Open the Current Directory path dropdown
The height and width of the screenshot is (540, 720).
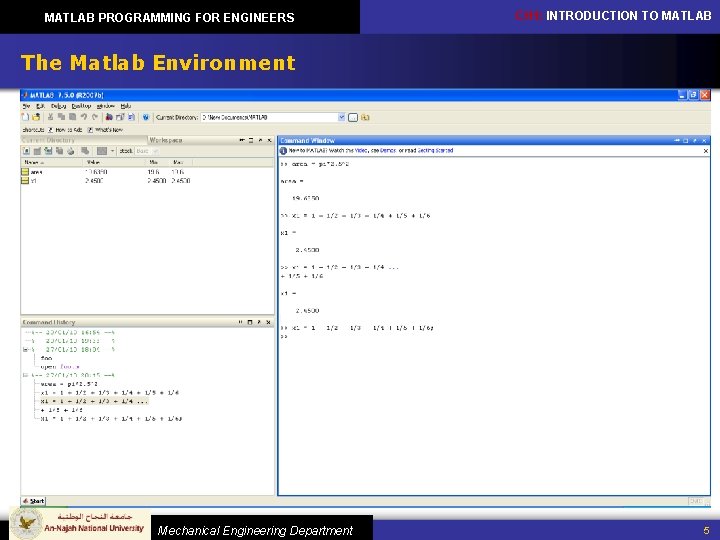(x=342, y=118)
